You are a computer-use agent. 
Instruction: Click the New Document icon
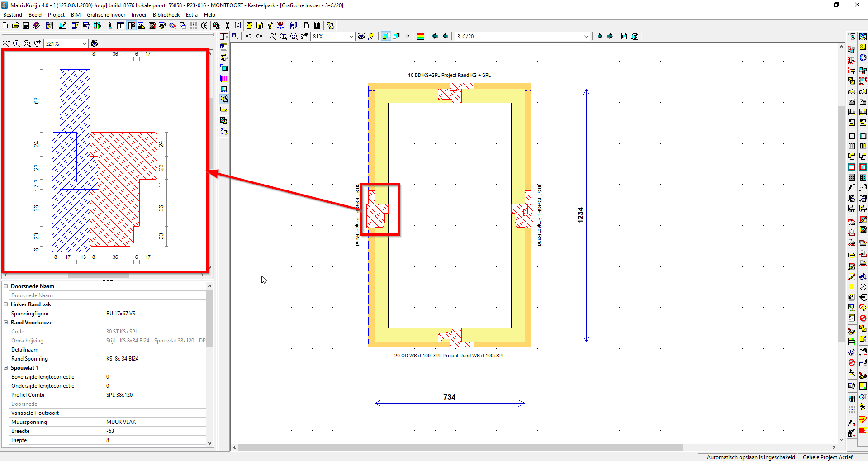[5, 25]
